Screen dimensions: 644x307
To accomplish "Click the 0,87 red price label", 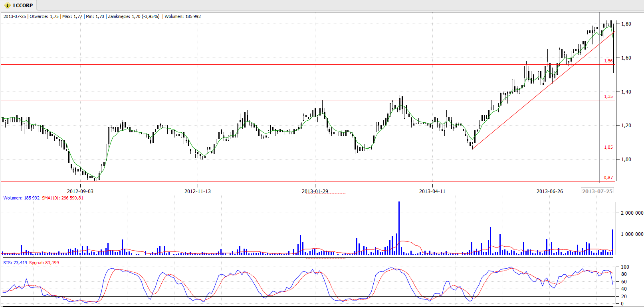I will pos(608,177).
